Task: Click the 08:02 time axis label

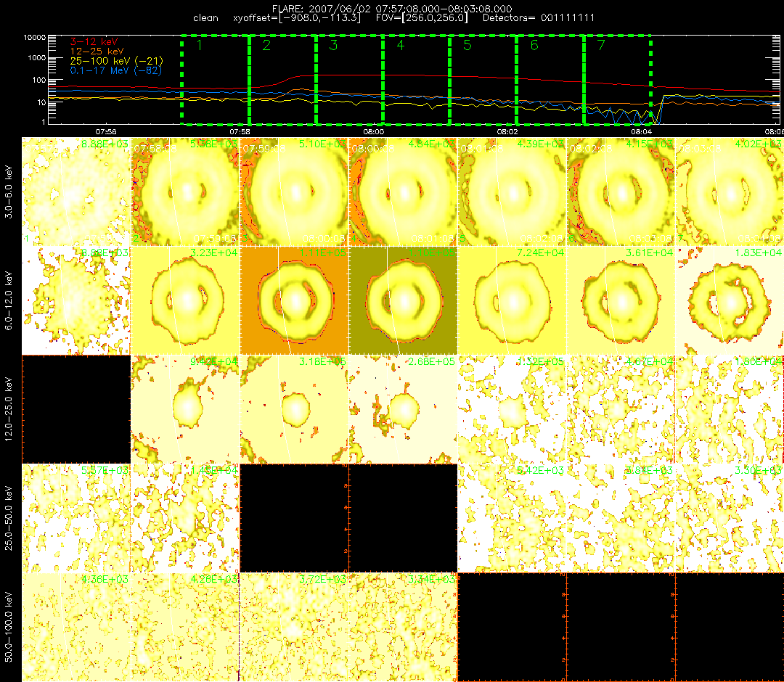Action: click(507, 132)
